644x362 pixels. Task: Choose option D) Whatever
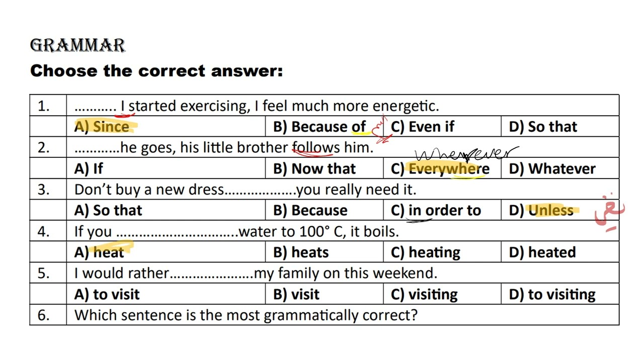tap(552, 168)
